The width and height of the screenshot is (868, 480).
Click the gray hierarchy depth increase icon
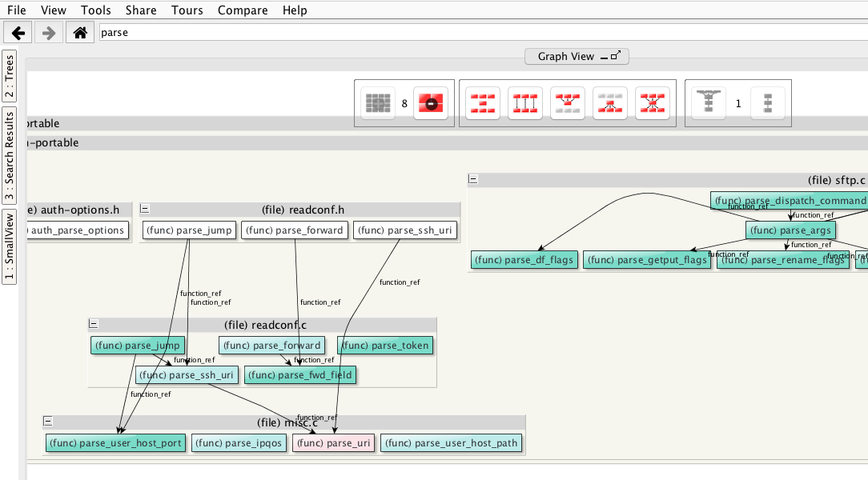709,103
